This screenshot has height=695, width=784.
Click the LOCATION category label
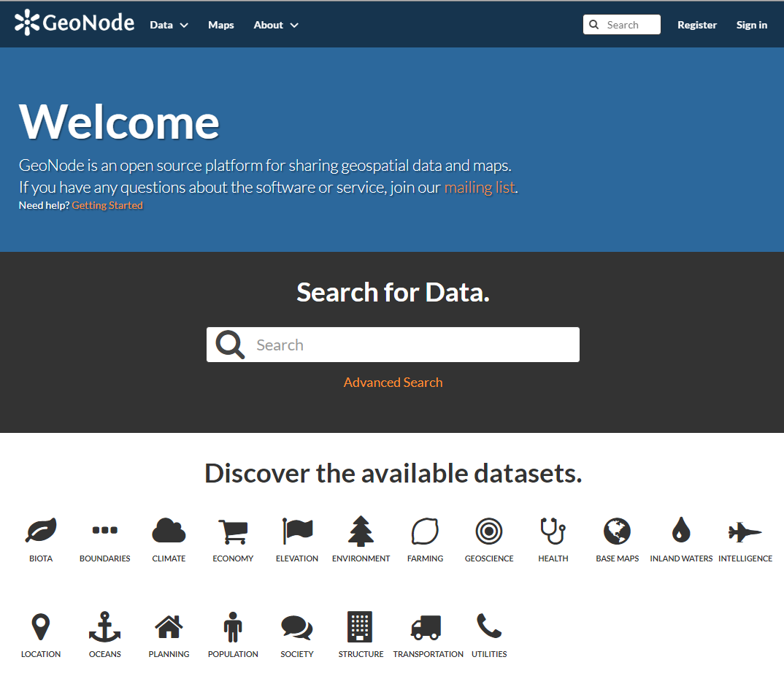pyautogui.click(x=41, y=655)
